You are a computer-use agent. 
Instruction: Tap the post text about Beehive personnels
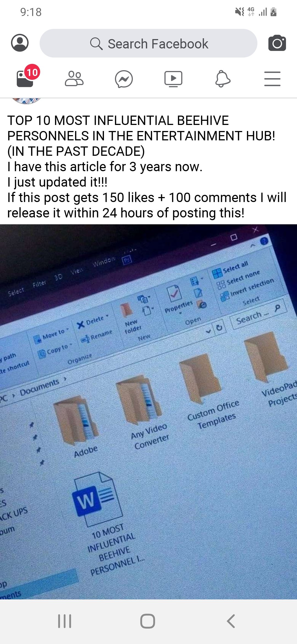coord(147,167)
